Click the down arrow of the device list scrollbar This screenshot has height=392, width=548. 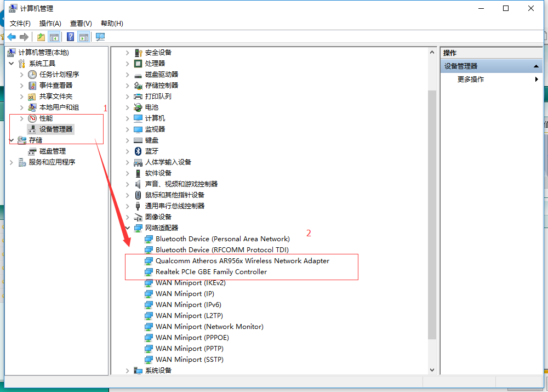click(x=432, y=370)
